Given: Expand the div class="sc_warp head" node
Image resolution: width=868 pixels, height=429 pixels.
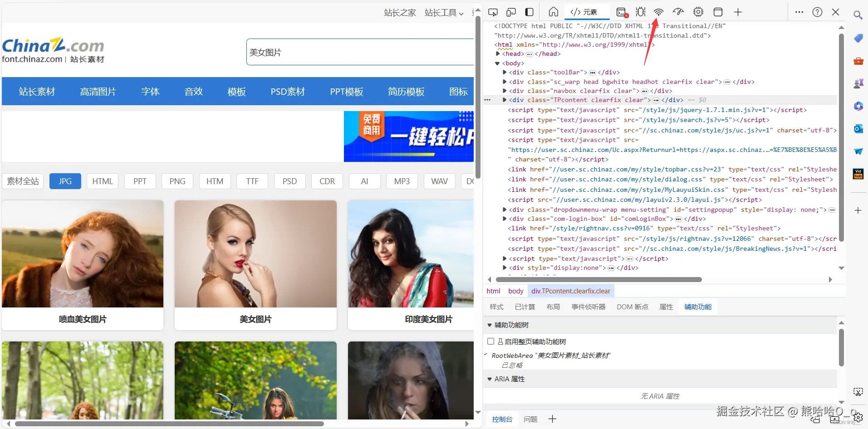Looking at the screenshot, I should click(x=505, y=82).
